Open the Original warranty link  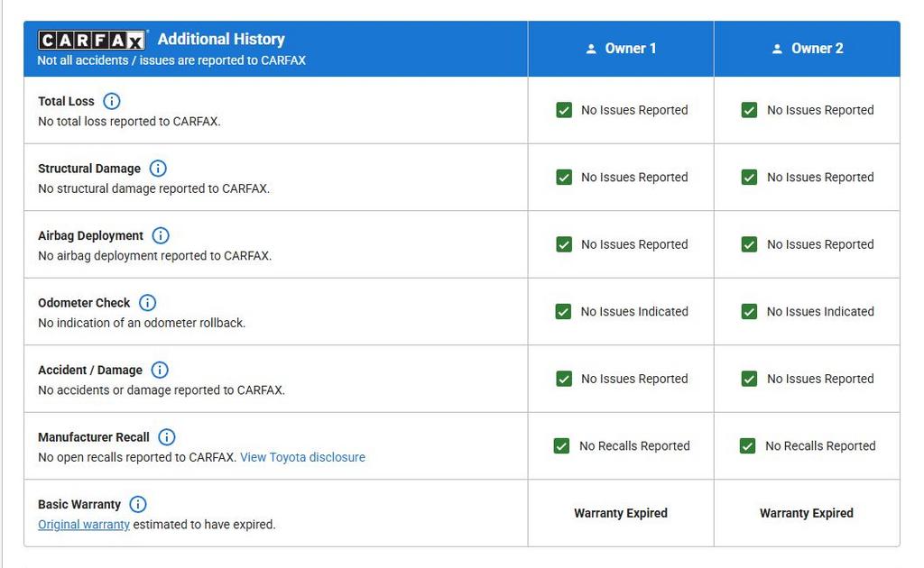pyautogui.click(x=84, y=525)
